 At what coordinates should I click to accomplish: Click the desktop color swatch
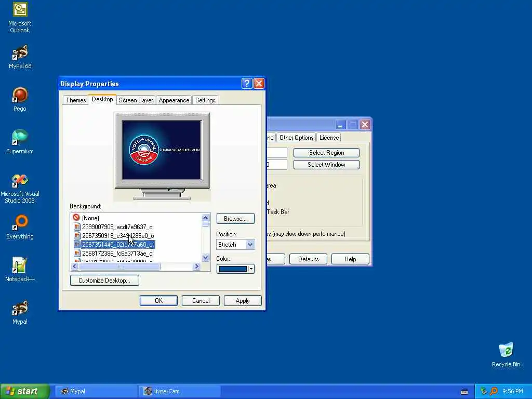pos(233,269)
